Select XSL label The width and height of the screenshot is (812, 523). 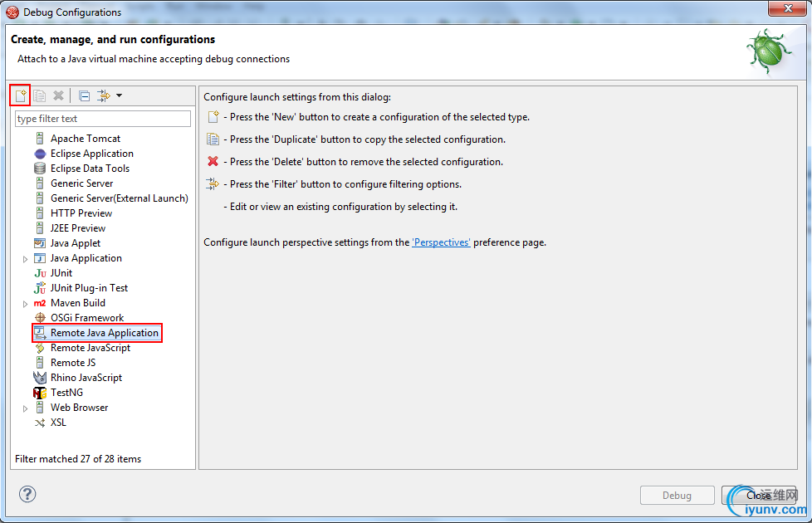(x=58, y=423)
